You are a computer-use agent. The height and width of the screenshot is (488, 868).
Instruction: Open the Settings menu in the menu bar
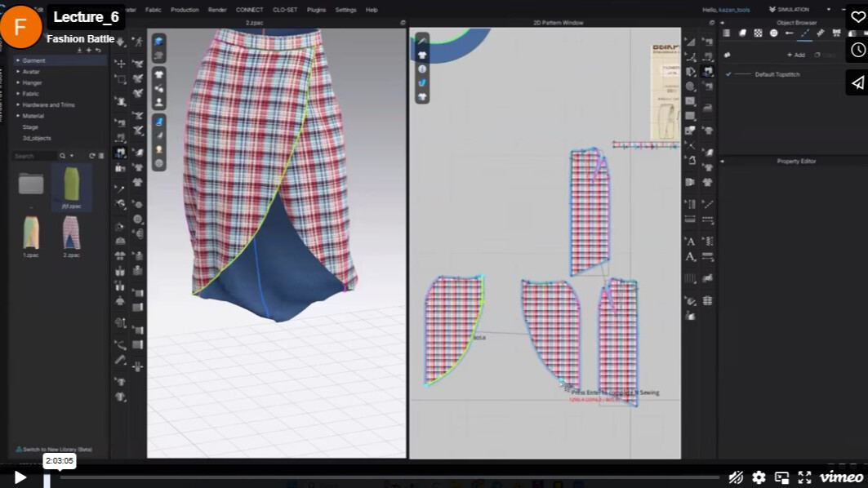pos(345,10)
